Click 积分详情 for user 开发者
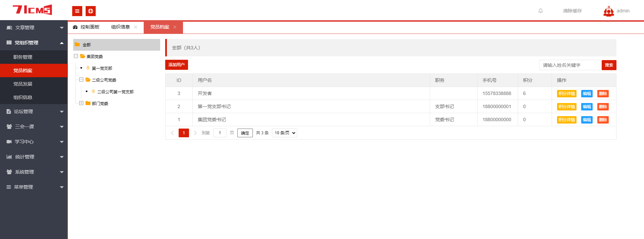Image resolution: width=644 pixels, height=239 pixels. pos(566,94)
